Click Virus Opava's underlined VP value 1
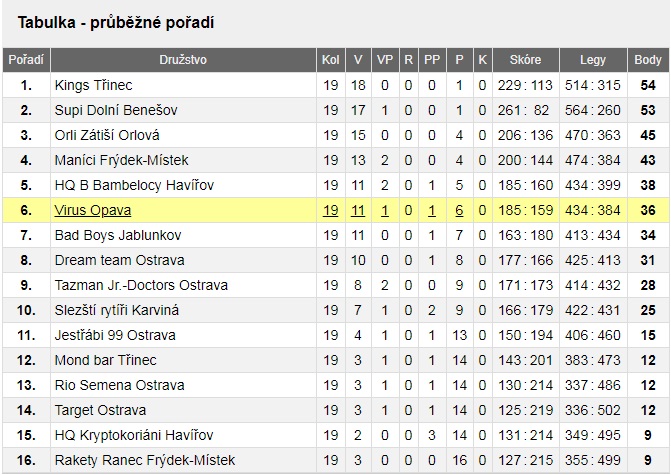The image size is (671, 475). tap(385, 210)
